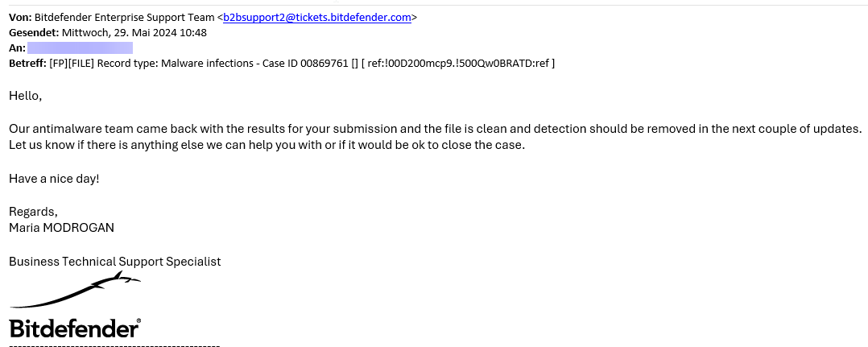Click the sent date Mittwoch, 29. Mai 2024
Viewport: 868px width, 347px height.
(x=118, y=33)
